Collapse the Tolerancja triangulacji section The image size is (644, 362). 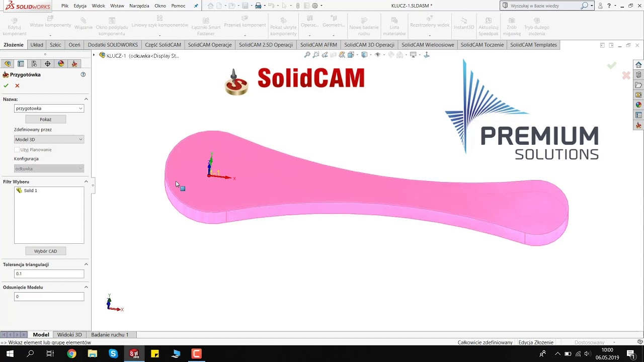[86, 264]
